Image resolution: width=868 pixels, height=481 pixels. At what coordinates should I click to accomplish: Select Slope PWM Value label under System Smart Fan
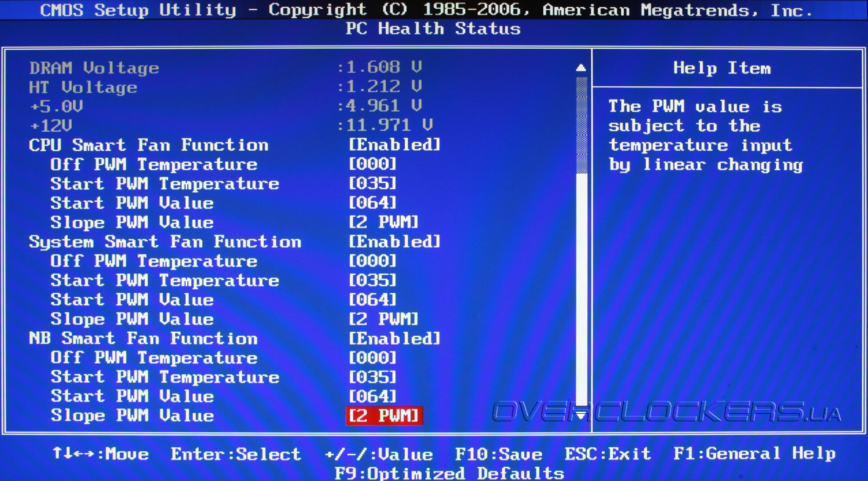(x=132, y=319)
